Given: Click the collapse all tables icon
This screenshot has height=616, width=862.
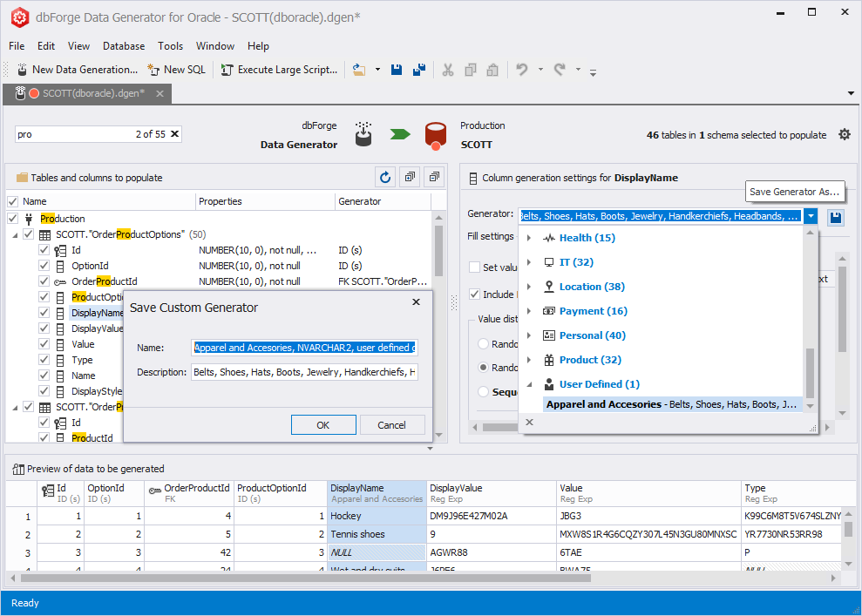Looking at the screenshot, I should (434, 177).
